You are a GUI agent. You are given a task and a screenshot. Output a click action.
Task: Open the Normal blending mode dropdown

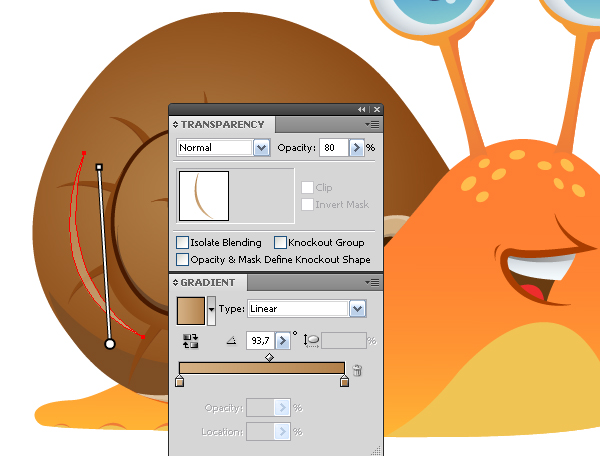tap(262, 148)
